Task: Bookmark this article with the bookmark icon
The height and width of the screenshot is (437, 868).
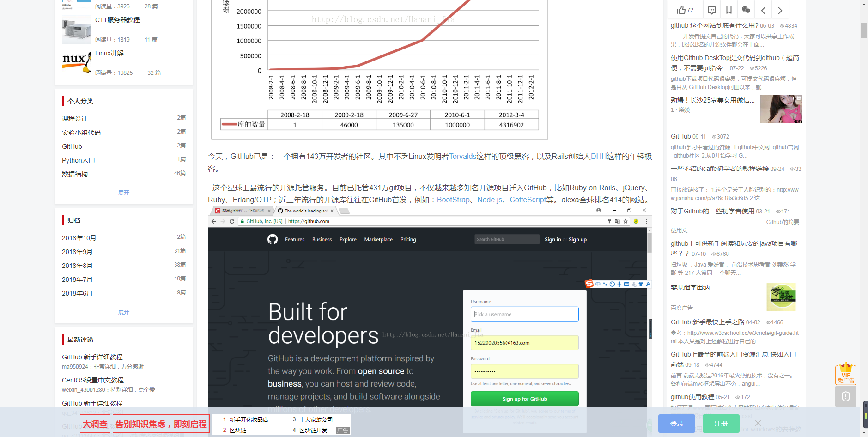Action: coord(728,10)
